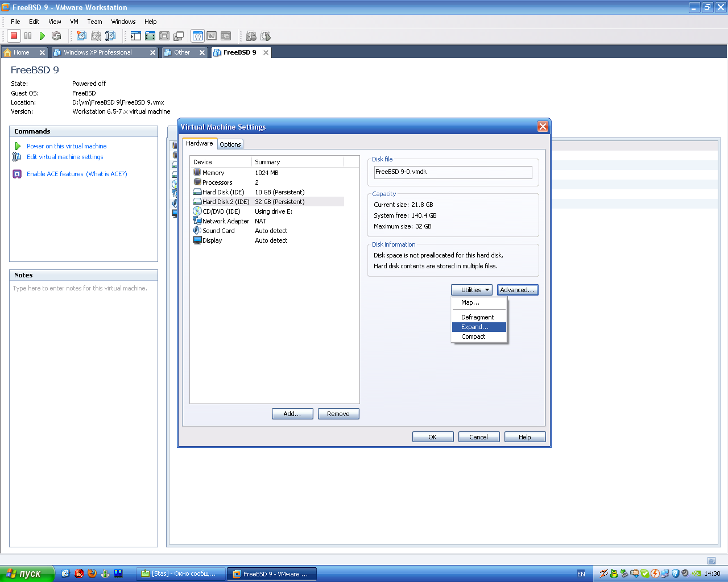Image resolution: width=728 pixels, height=582 pixels.
Task: Open the Windows Start button
Action: coord(27,573)
